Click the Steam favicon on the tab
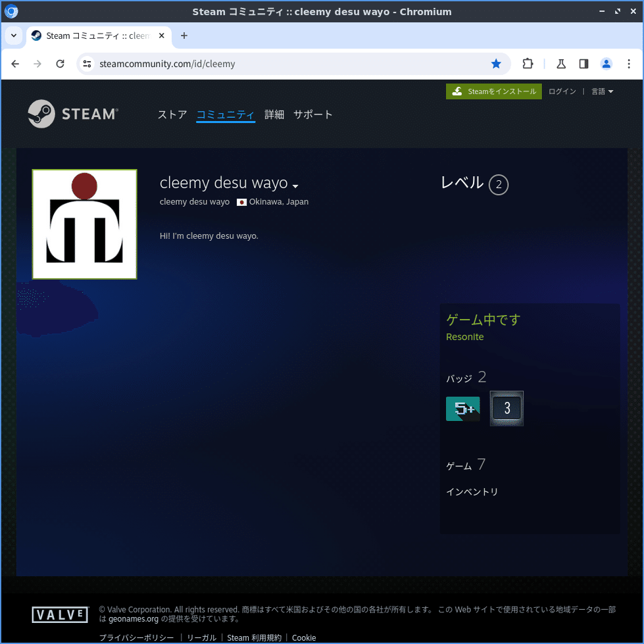The width and height of the screenshot is (644, 644). coord(37,36)
